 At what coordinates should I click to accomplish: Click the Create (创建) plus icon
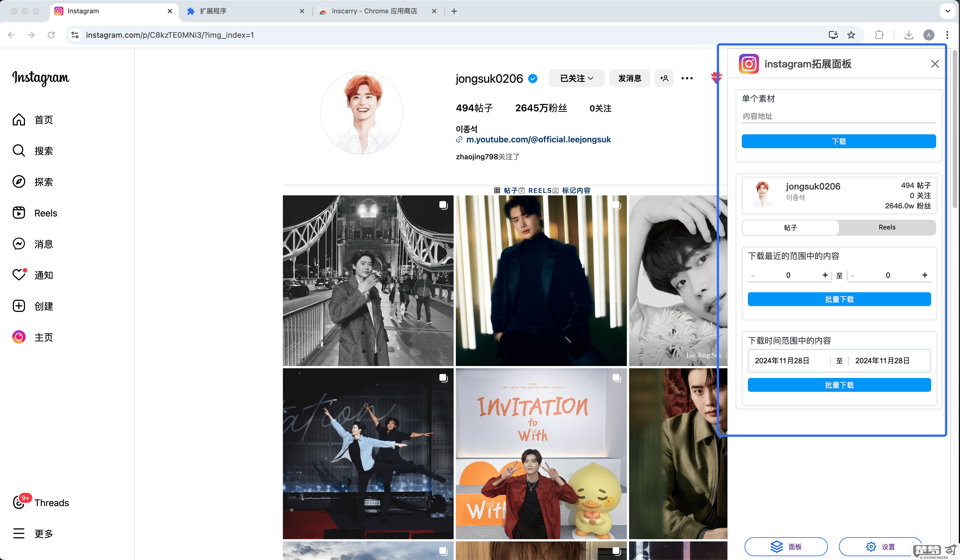[19, 306]
